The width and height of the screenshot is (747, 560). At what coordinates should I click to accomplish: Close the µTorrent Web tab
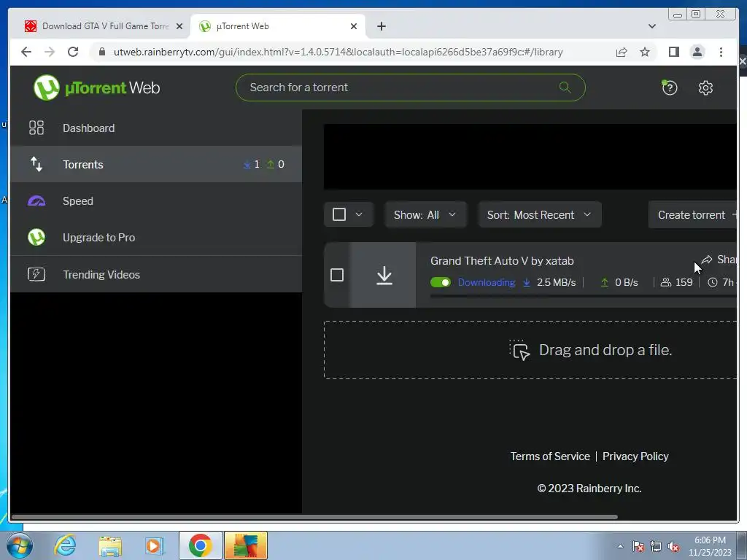click(354, 26)
